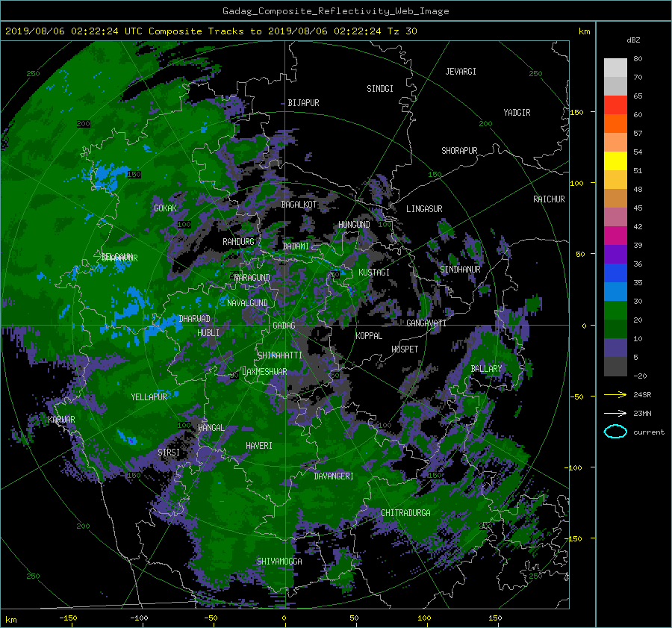672x628 pixels.
Task: Click the UTC timestamp header text
Action: [x=211, y=31]
